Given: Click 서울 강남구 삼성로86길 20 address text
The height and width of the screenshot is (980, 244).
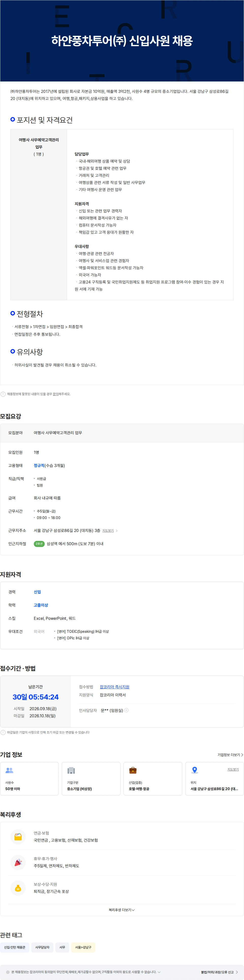Looking at the screenshot, I should click(67, 531).
